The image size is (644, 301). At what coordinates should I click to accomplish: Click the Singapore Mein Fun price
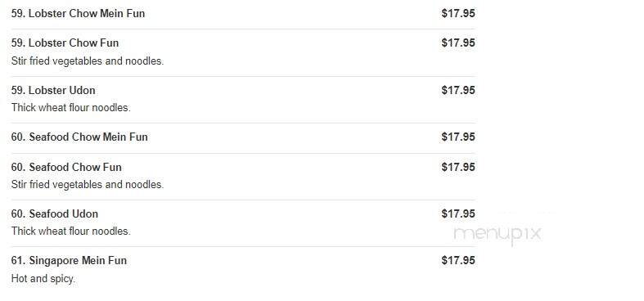[458, 260]
